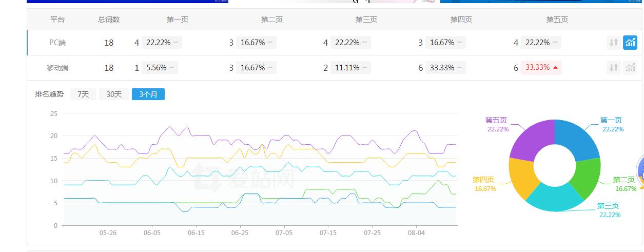Click the 移动端 platform row label
The height and width of the screenshot is (252, 644).
(57, 68)
